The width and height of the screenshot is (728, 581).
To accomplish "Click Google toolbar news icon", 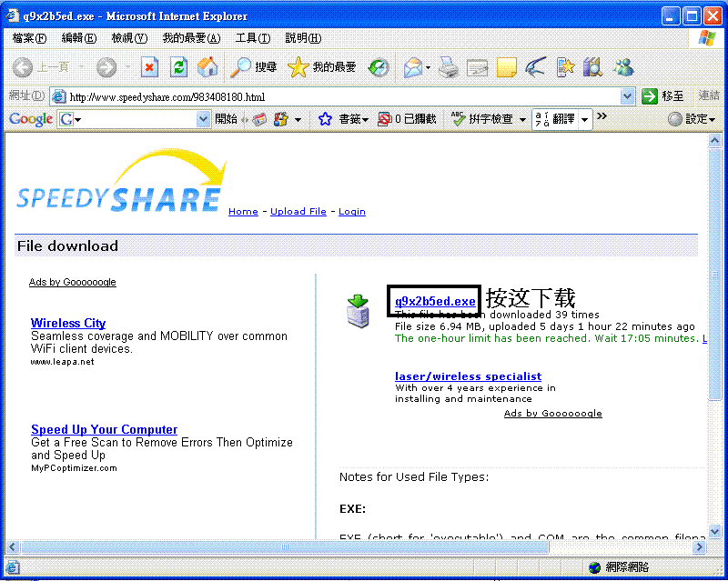I will (x=259, y=119).
